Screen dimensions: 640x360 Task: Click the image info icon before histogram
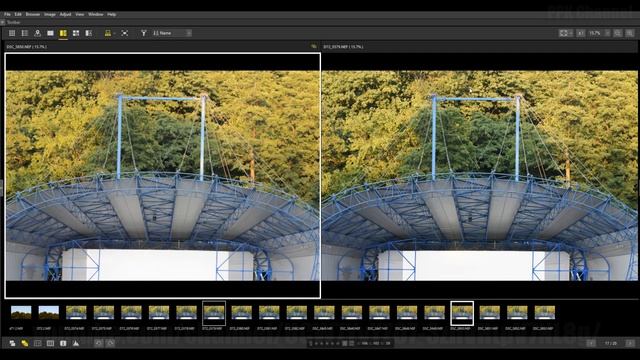(63, 343)
